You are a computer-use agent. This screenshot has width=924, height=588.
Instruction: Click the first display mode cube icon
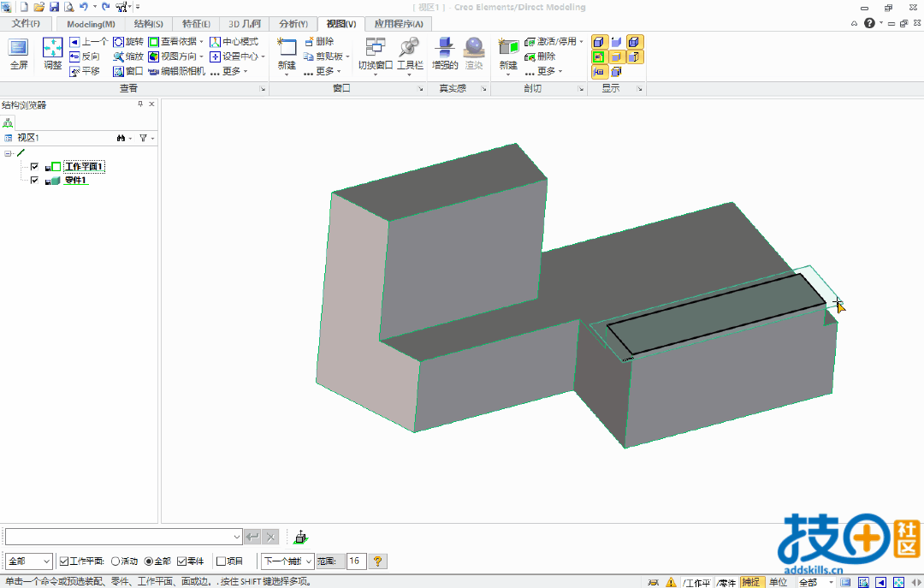pyautogui.click(x=599, y=42)
